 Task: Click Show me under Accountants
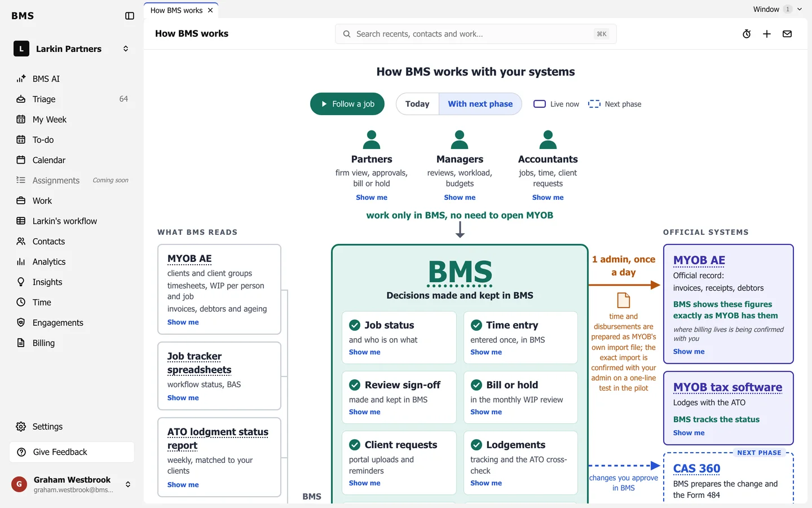(x=548, y=198)
